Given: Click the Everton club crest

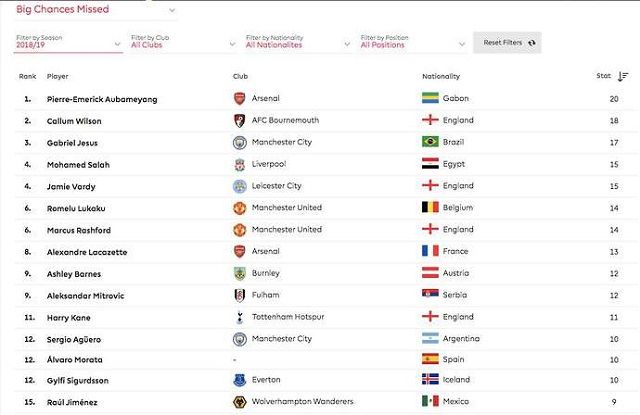Looking at the screenshot, I should [240, 380].
